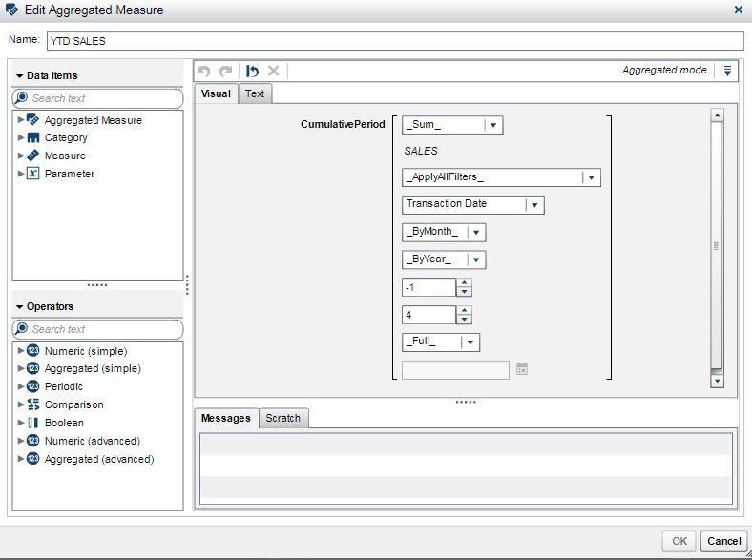Click the Comparison operator icon

[33, 404]
